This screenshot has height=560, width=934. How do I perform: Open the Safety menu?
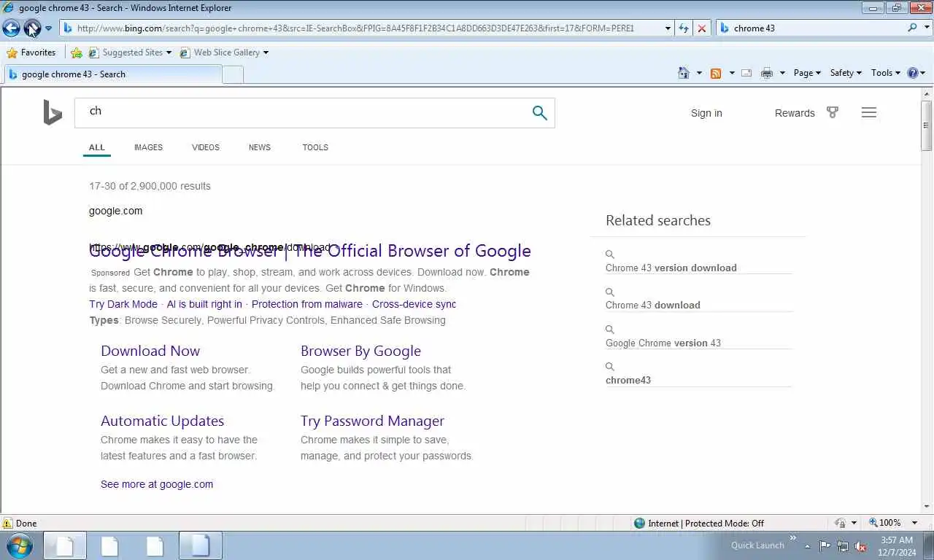(x=846, y=73)
